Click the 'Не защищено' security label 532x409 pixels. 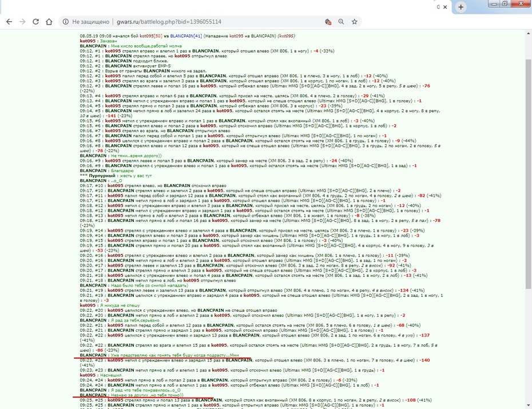pos(90,22)
